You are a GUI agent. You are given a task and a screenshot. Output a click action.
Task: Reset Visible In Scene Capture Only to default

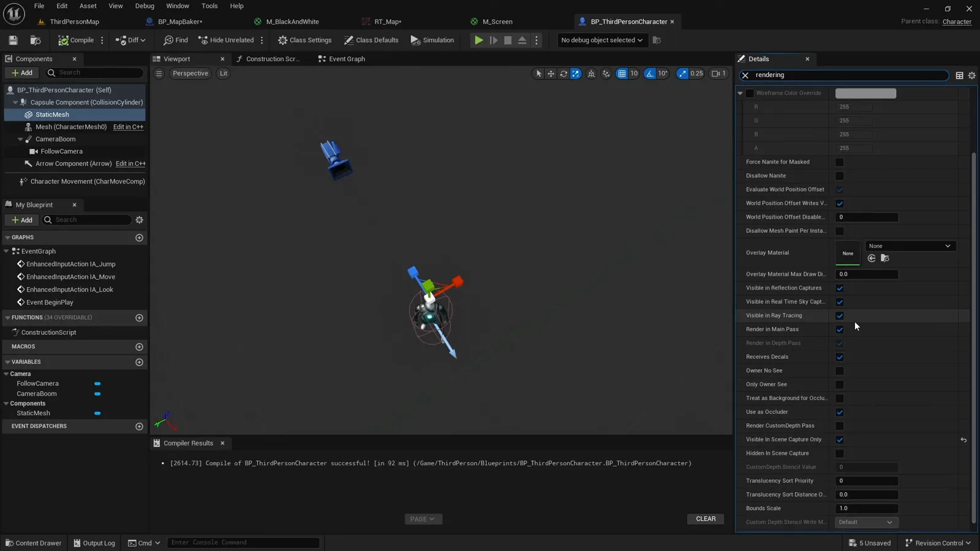(x=963, y=440)
